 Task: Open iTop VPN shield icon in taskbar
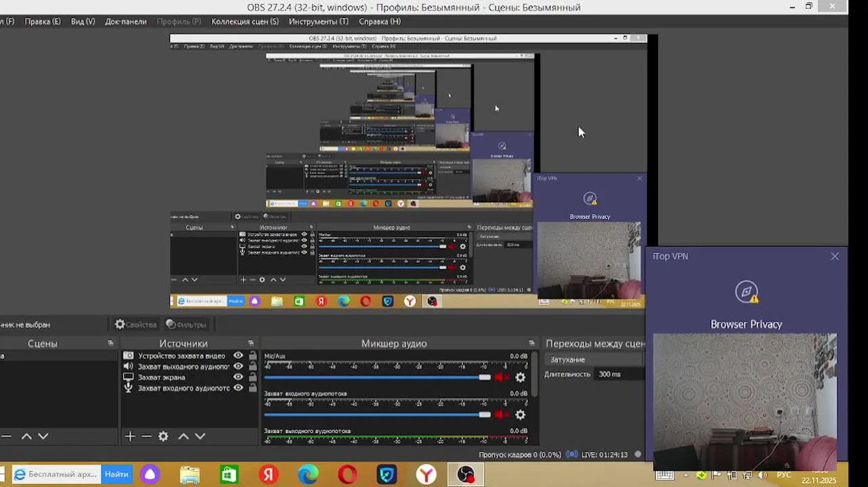387,475
